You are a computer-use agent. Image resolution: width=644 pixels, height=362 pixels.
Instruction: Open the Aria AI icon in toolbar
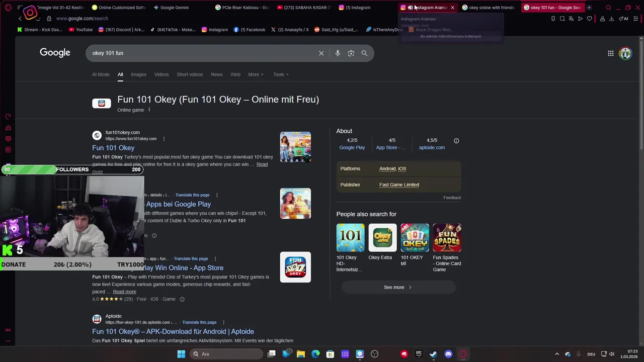click(x=624, y=19)
